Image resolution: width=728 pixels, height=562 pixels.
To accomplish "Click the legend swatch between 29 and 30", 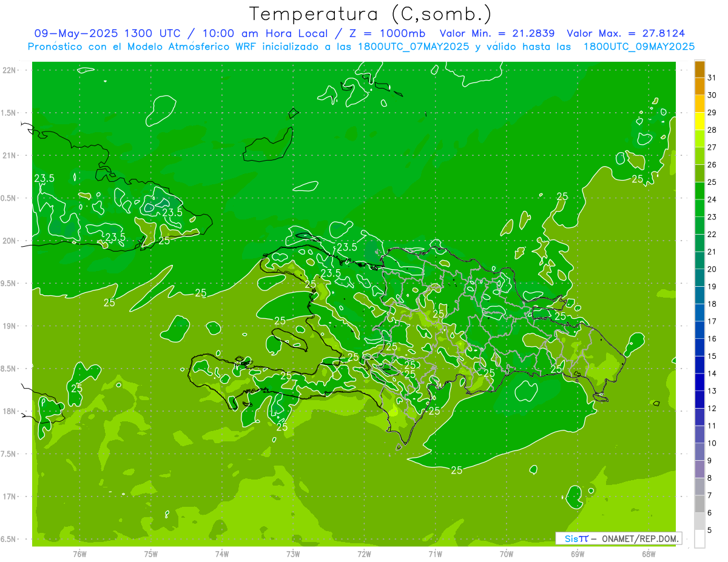I will tap(699, 104).
